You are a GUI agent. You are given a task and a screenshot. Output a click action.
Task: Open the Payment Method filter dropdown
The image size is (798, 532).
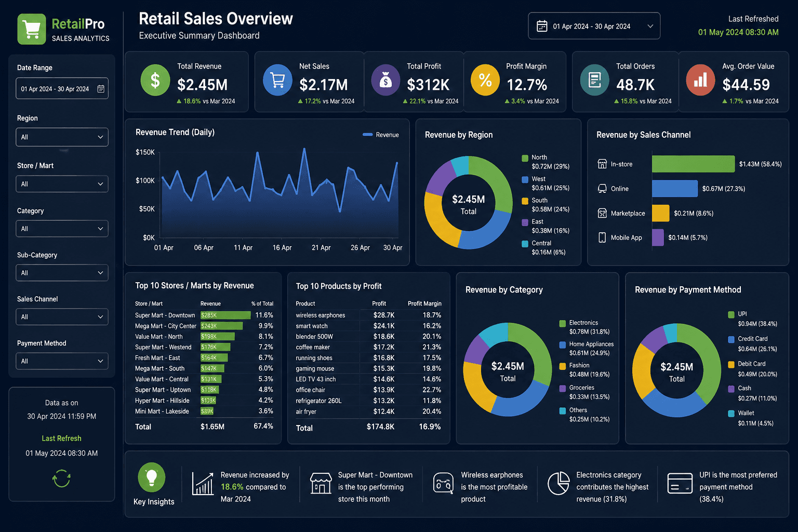(62, 361)
